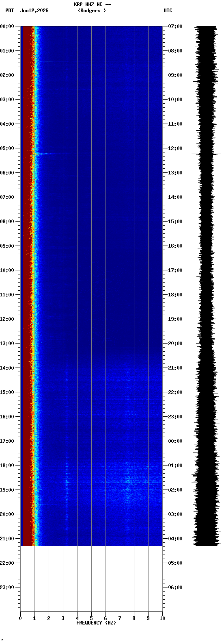Click the frequency axis tick labeled '8'
The height and width of the screenshot is (644, 224).
pos(134,618)
